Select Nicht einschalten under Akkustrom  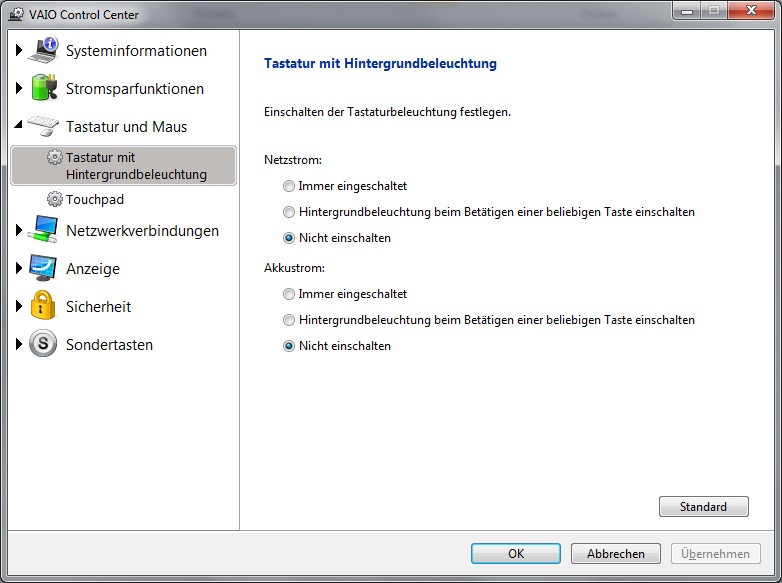click(289, 346)
